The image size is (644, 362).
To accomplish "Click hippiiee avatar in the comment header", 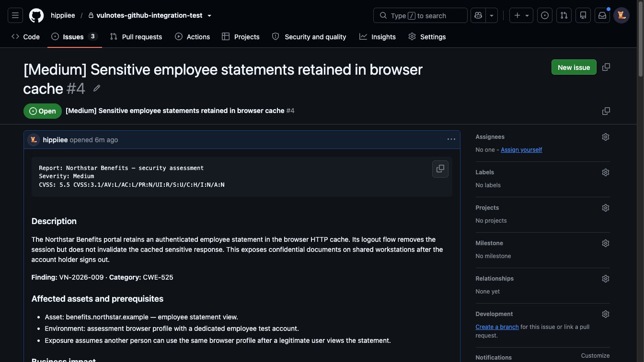I will [34, 140].
